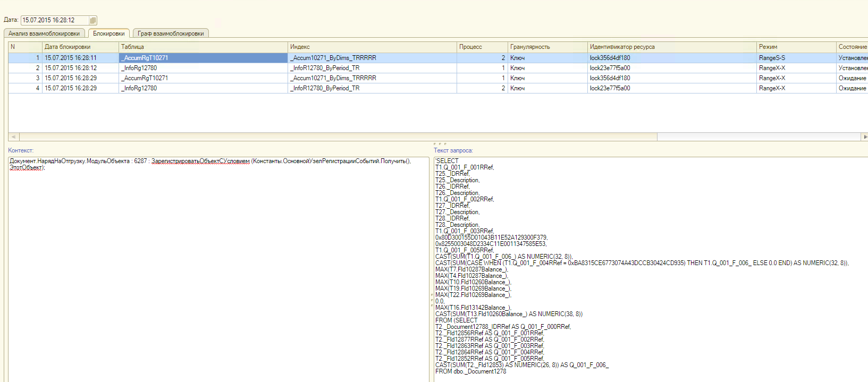Image resolution: width=868 pixels, height=382 pixels.
Task: Sort by the Таблица column header
Action: coord(203,47)
